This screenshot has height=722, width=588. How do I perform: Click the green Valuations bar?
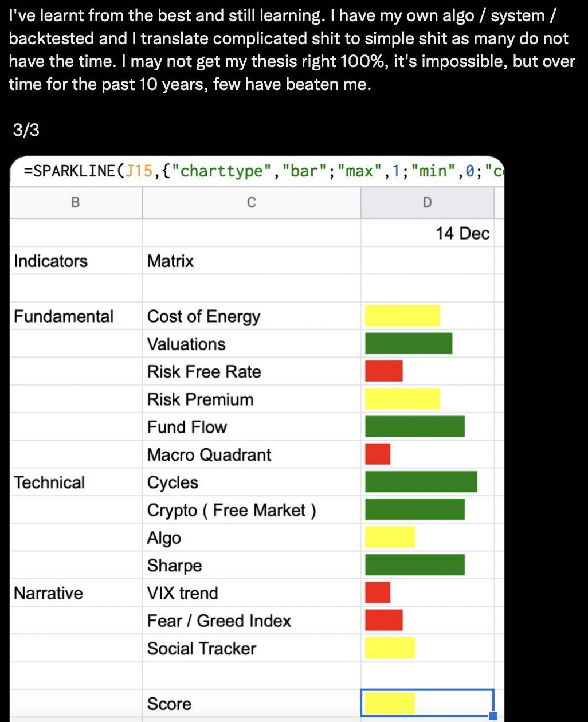point(409,343)
